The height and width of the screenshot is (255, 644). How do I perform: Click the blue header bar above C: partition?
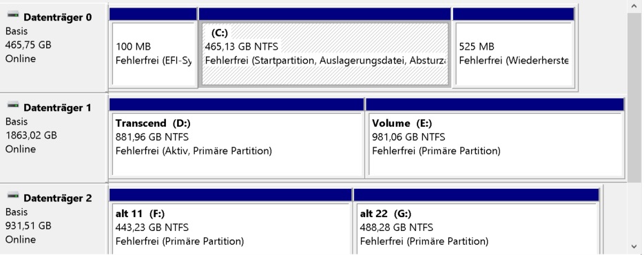pos(325,14)
